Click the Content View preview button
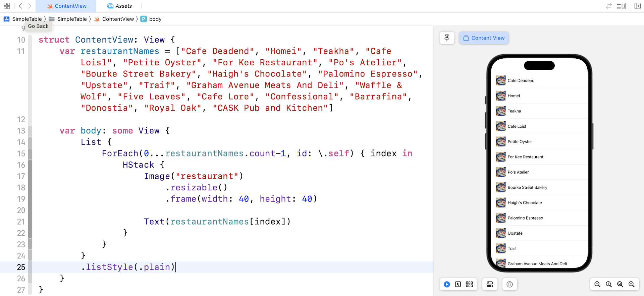Screen dimensions: 644x296 click(484, 38)
